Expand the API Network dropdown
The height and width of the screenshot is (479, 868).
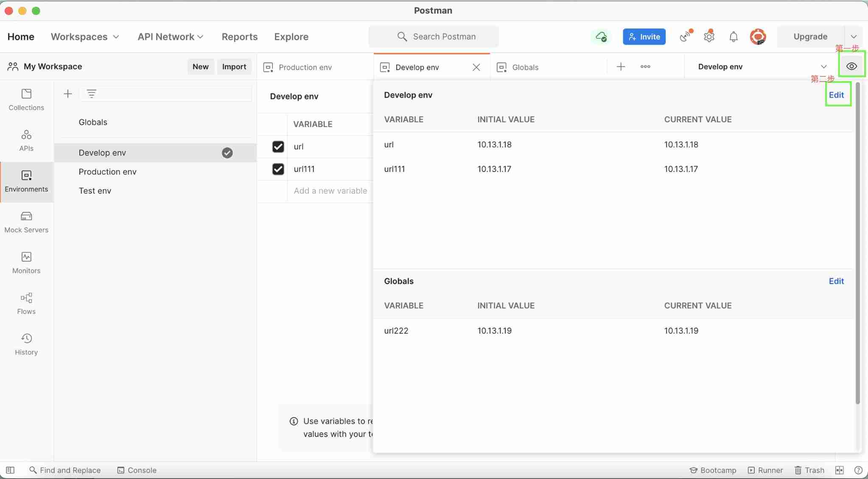(170, 37)
